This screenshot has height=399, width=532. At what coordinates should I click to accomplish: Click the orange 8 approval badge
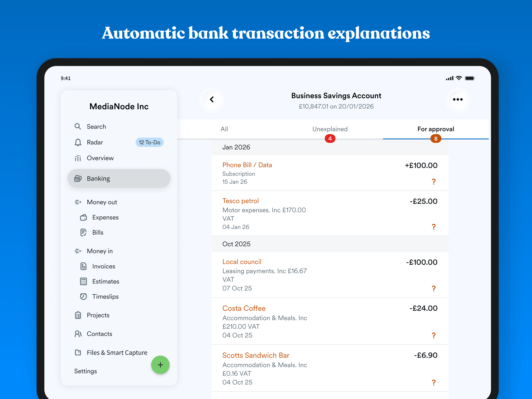436,139
